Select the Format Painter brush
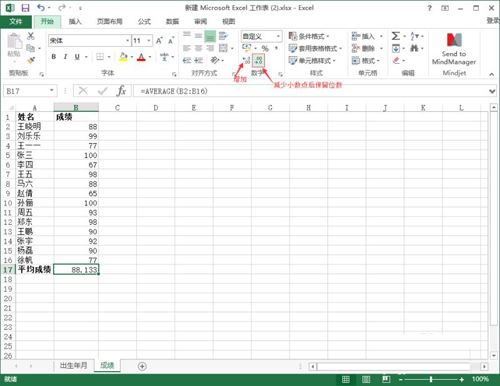Viewport: 500px width, 386px height. 31,60
